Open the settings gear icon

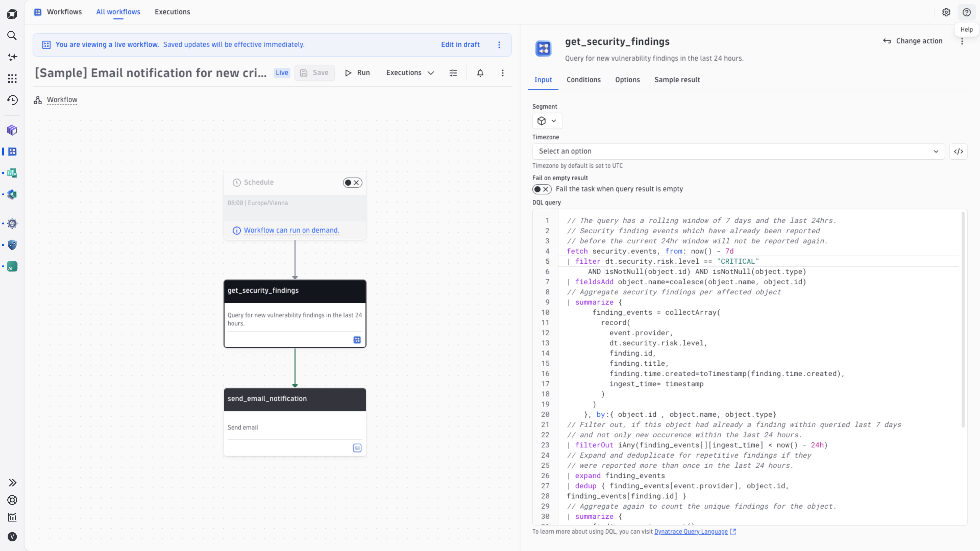tap(946, 12)
